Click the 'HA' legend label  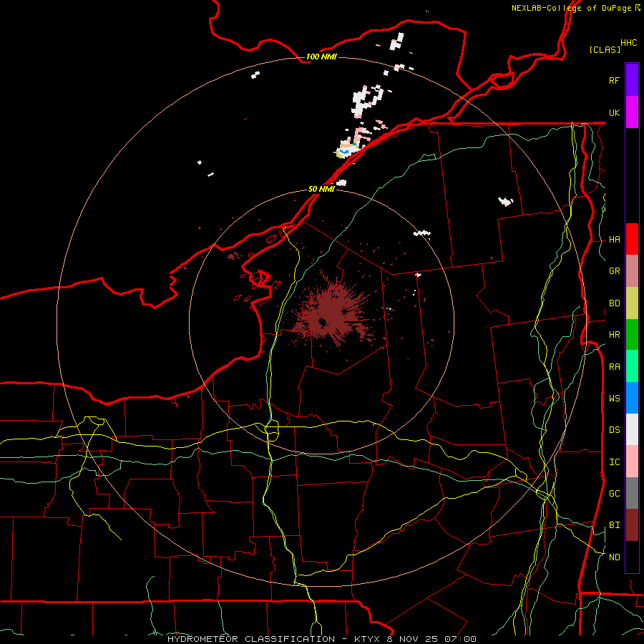tap(615, 239)
